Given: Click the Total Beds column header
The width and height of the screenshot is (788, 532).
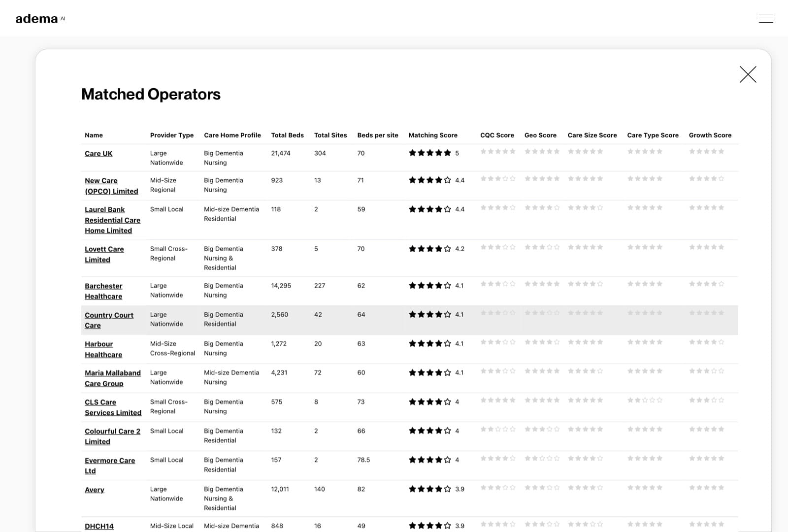Looking at the screenshot, I should click(288, 135).
